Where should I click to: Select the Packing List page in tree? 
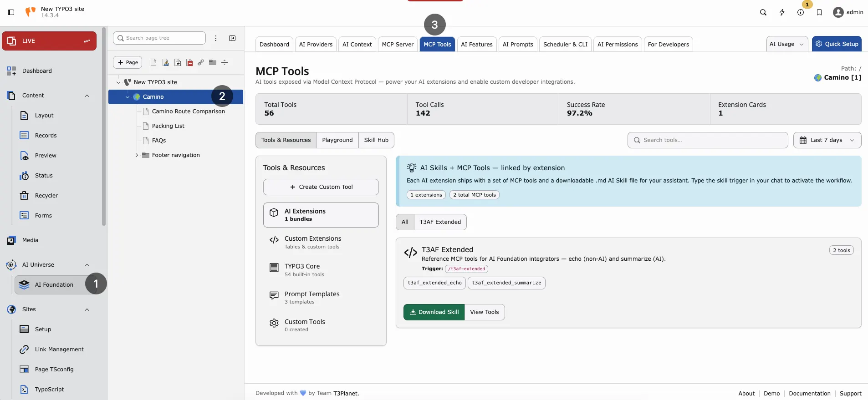(168, 126)
